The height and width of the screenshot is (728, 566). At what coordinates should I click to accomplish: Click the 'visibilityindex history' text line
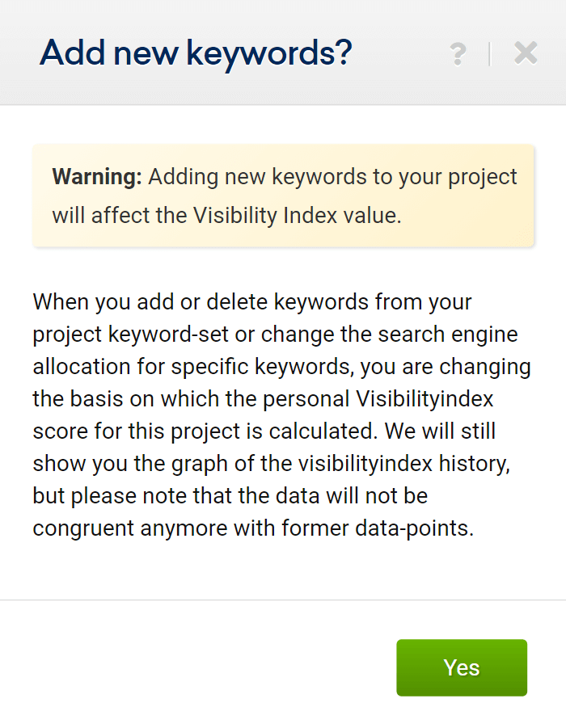[272, 464]
